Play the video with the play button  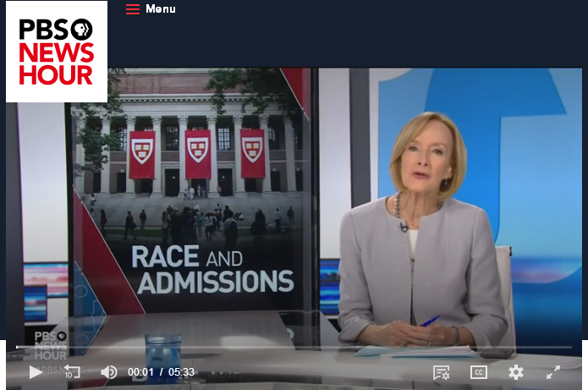[36, 372]
